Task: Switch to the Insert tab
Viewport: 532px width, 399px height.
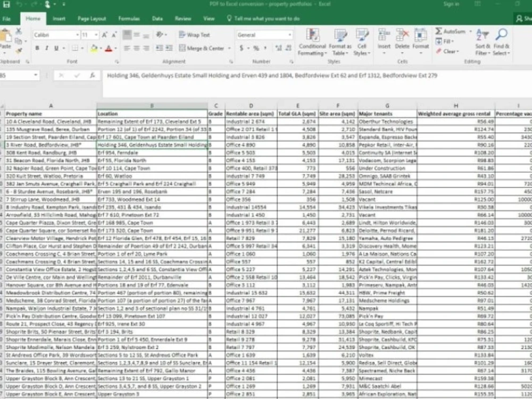Action: click(59, 19)
